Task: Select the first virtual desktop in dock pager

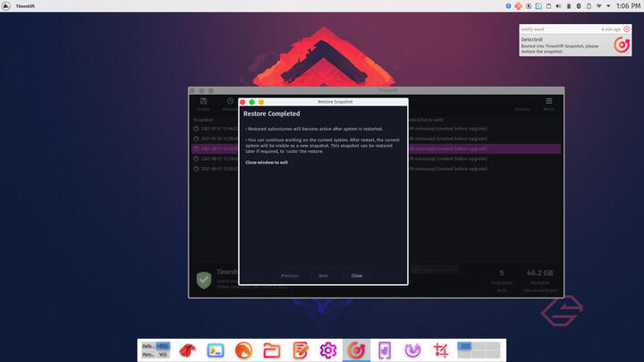Action: 464,346
